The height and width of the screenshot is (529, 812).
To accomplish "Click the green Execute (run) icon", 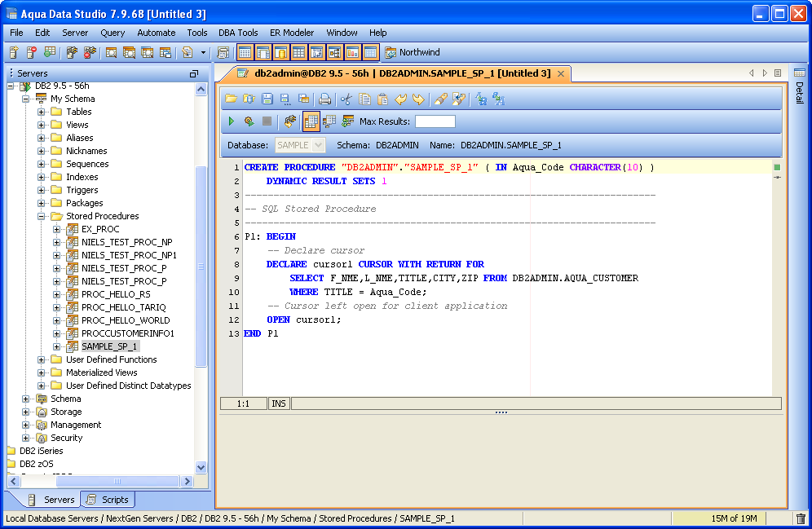I will tap(232, 121).
